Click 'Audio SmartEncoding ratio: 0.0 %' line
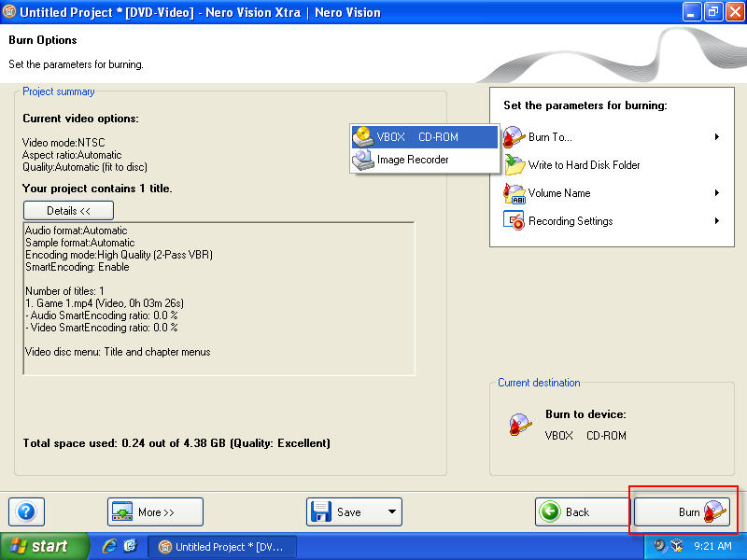747x560 pixels. tap(102, 315)
